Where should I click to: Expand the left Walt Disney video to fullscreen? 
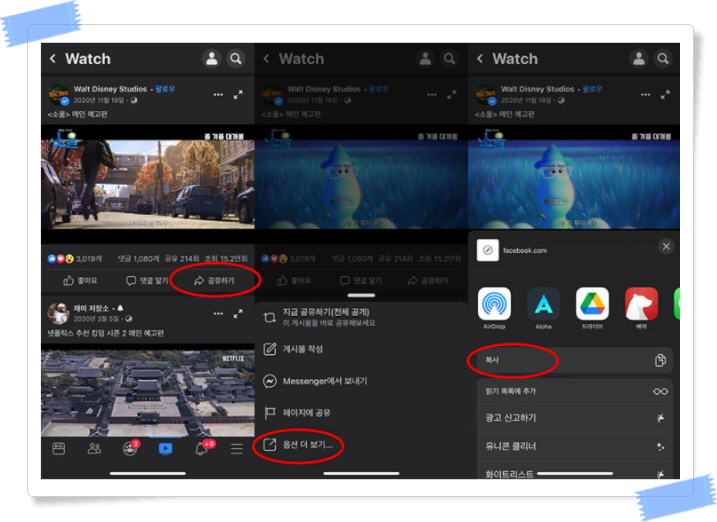[238, 95]
